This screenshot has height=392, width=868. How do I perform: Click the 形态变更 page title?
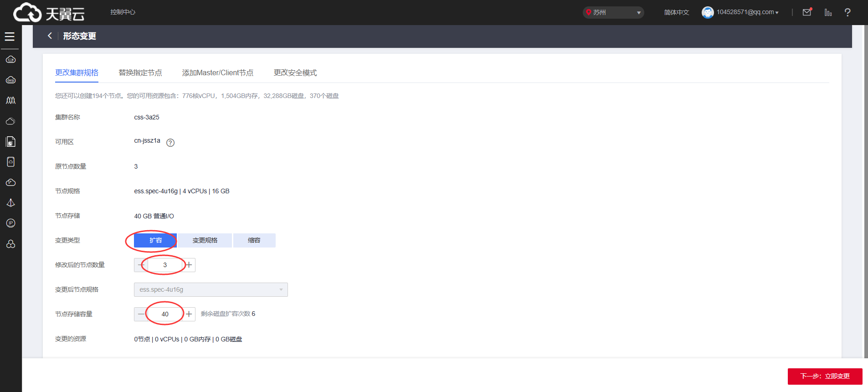[x=79, y=36]
